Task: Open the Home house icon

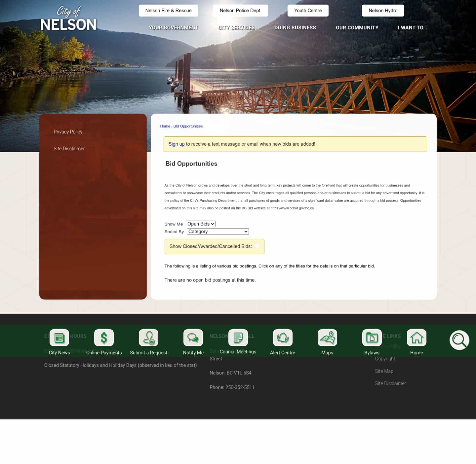Action: pyautogui.click(x=416, y=338)
